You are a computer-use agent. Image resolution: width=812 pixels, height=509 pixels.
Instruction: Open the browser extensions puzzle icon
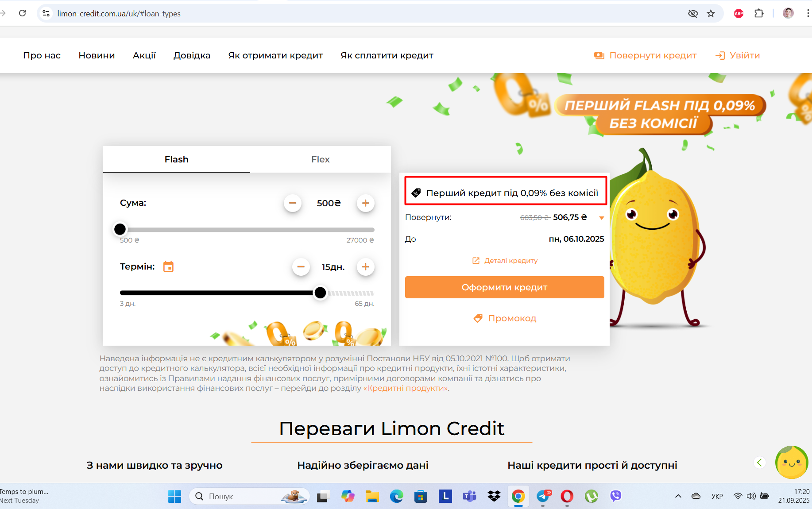point(759,14)
